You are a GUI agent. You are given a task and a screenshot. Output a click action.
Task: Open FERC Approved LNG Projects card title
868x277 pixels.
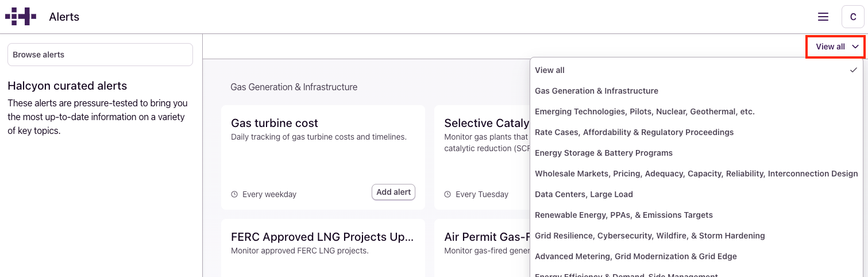[x=322, y=237]
